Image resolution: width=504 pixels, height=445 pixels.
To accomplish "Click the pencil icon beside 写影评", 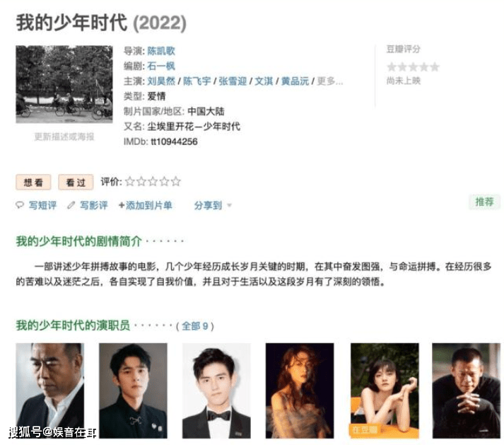I will tap(71, 205).
